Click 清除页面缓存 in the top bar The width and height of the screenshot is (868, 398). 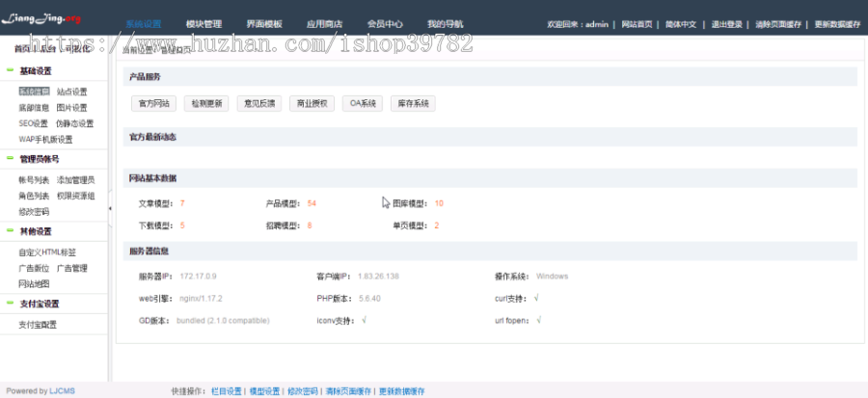click(x=777, y=24)
